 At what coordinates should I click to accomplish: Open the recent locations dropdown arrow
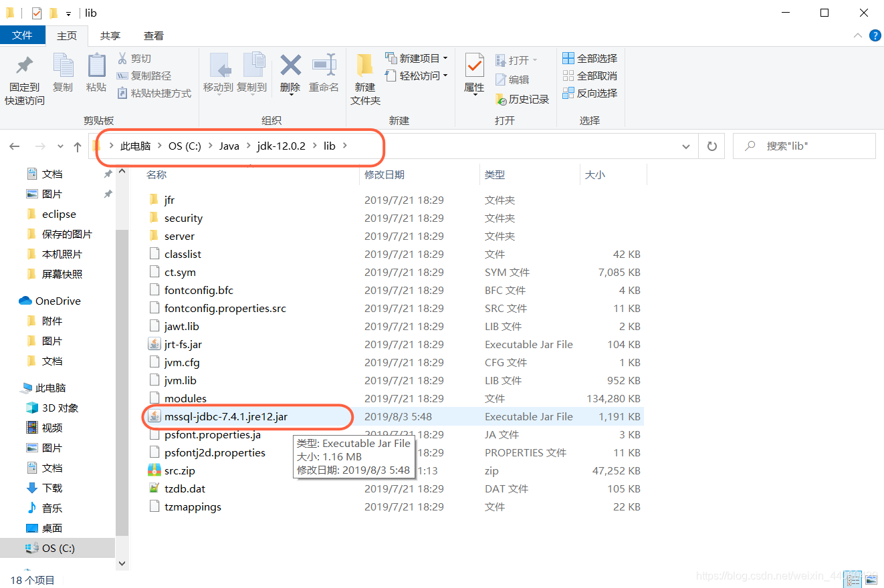click(60, 146)
